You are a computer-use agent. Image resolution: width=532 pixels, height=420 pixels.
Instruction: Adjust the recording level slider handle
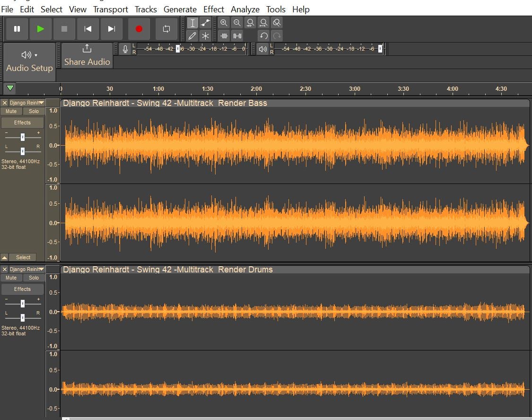(178, 49)
